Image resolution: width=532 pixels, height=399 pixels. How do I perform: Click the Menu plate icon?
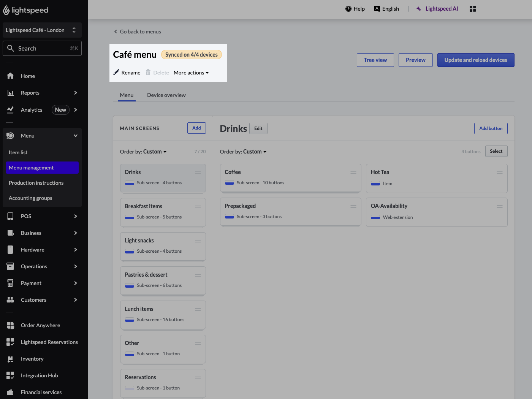(x=10, y=136)
